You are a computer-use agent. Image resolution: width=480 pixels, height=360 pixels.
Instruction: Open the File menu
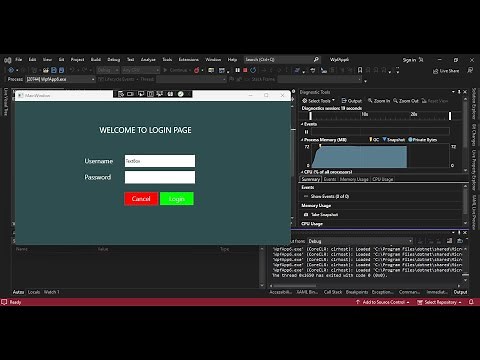point(19,60)
